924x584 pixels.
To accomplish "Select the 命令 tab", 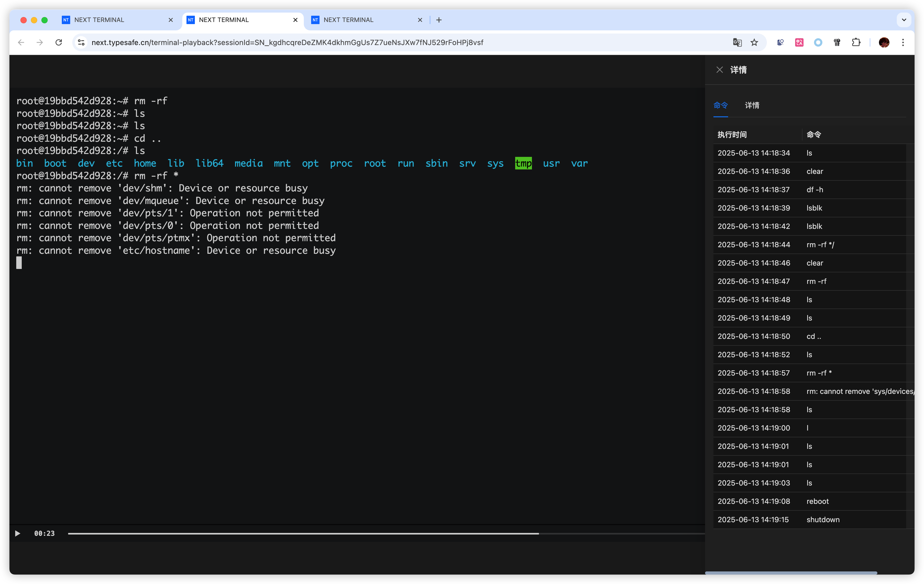I will (720, 105).
